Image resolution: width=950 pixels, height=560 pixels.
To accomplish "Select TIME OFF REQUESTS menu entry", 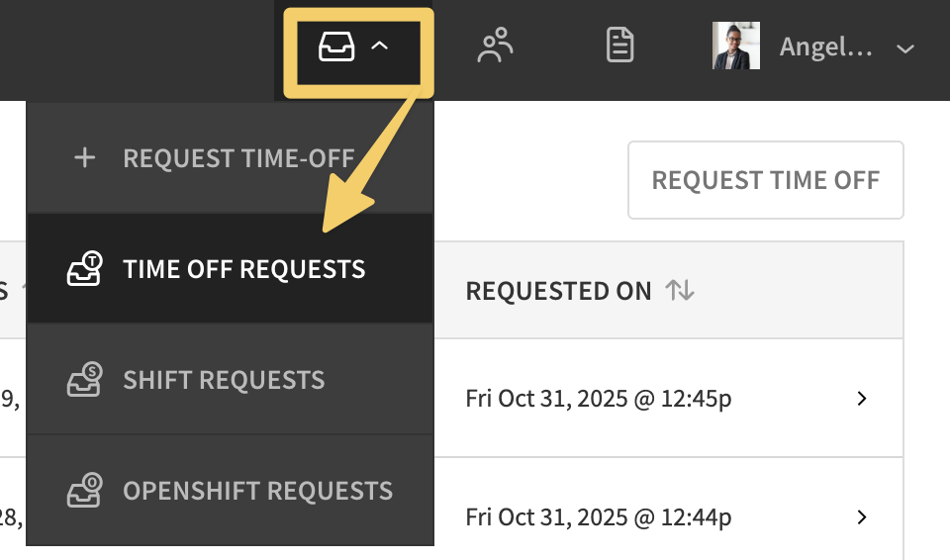I will click(x=244, y=269).
